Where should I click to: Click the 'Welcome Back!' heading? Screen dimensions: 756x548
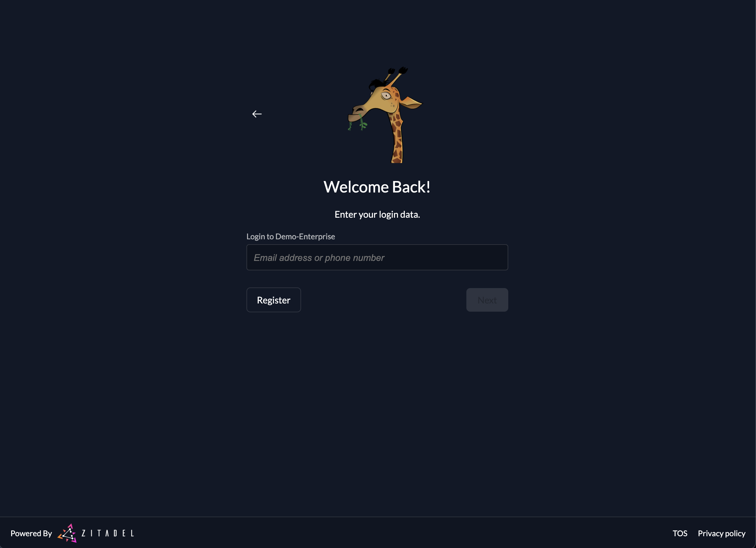click(x=377, y=187)
